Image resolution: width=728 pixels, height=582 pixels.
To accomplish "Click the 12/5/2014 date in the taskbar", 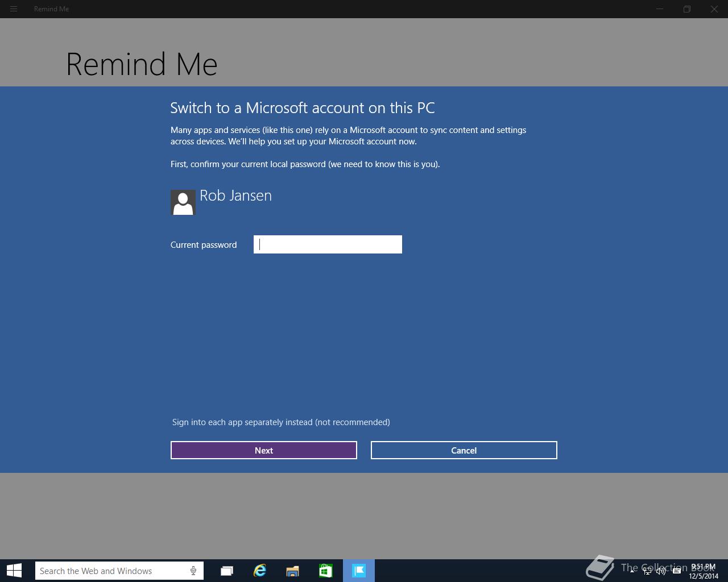I will pyautogui.click(x=704, y=576).
